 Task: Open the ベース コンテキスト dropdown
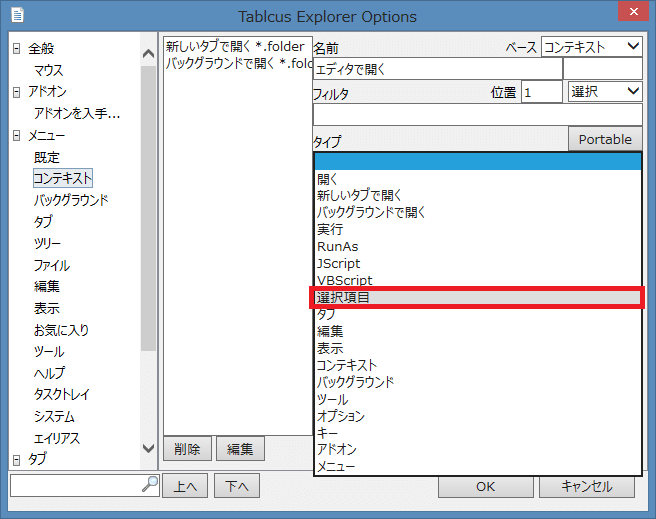(592, 46)
